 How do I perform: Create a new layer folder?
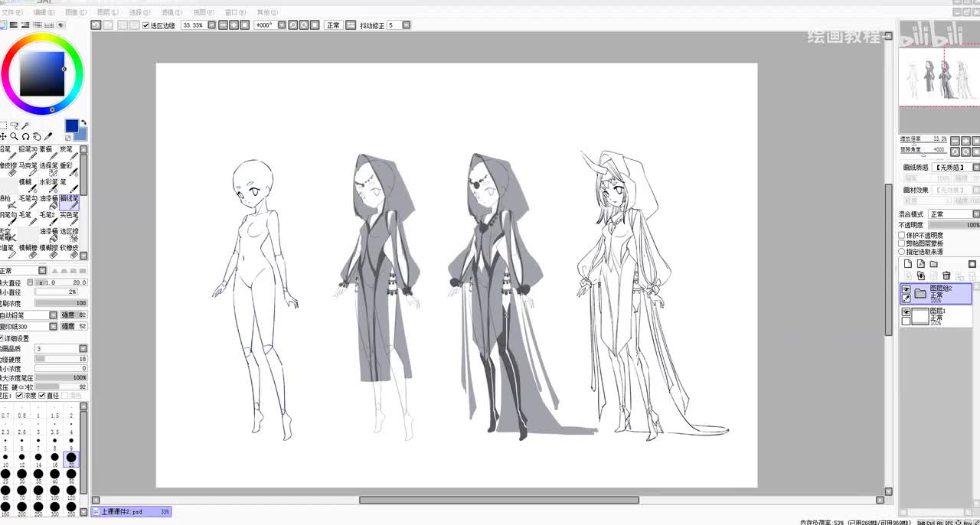tap(933, 264)
